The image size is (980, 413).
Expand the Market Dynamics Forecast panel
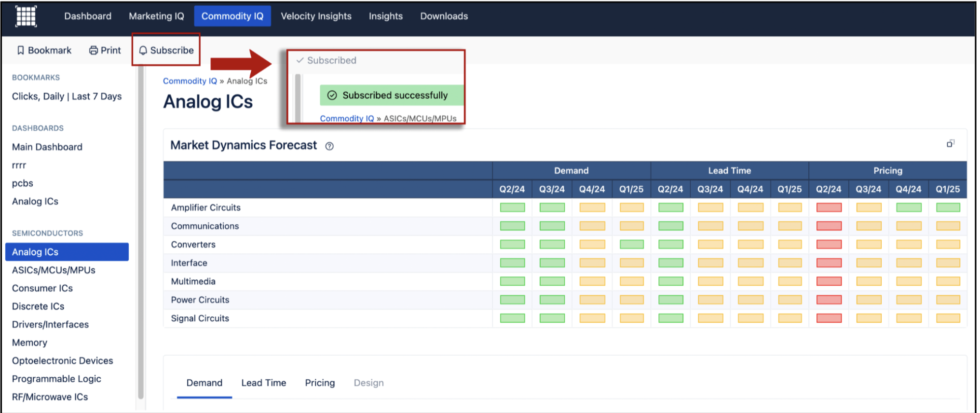[950, 144]
